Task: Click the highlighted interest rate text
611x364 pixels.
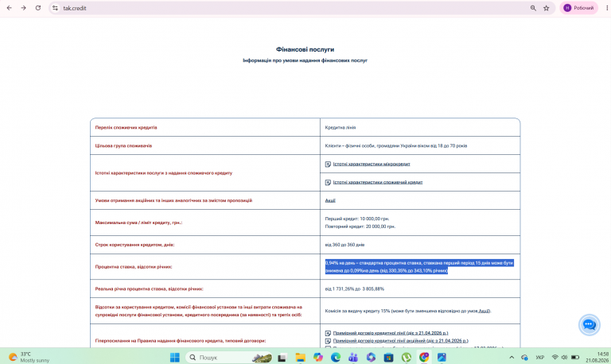Action: coord(419,267)
